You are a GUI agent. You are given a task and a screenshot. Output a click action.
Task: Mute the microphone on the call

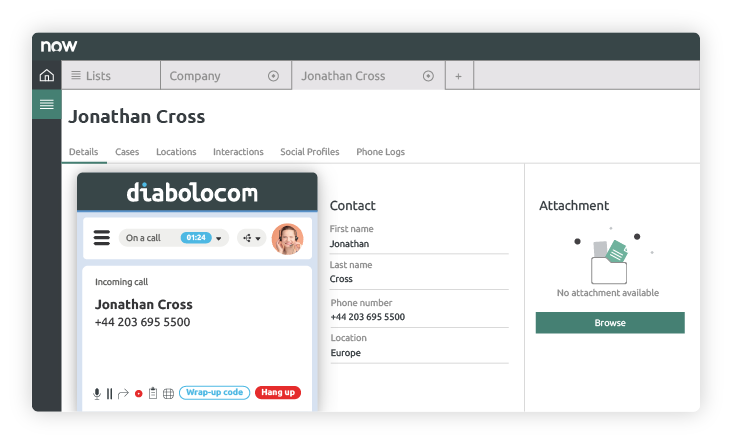[97, 393]
